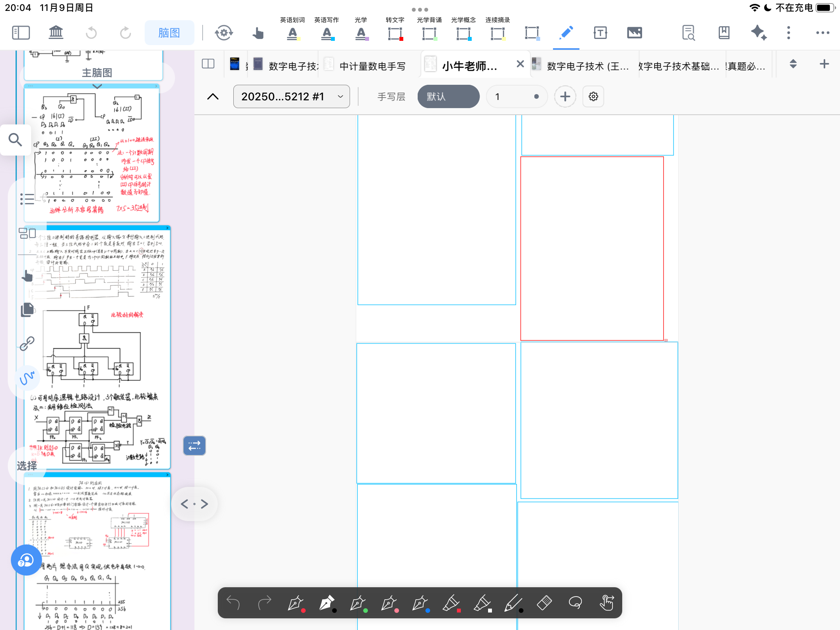Open the bookmark panel icon
Viewport: 840px width, 630px height.
coord(724,33)
